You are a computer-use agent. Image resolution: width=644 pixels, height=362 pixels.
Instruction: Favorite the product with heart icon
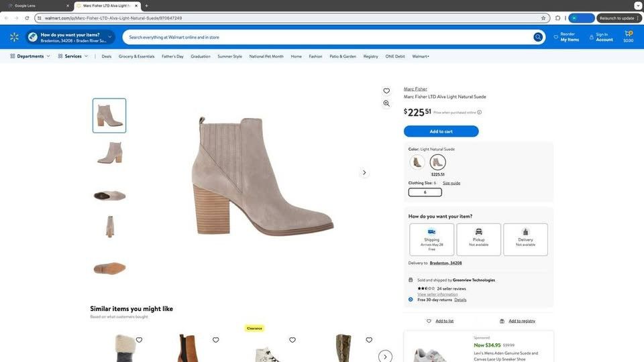386,91
